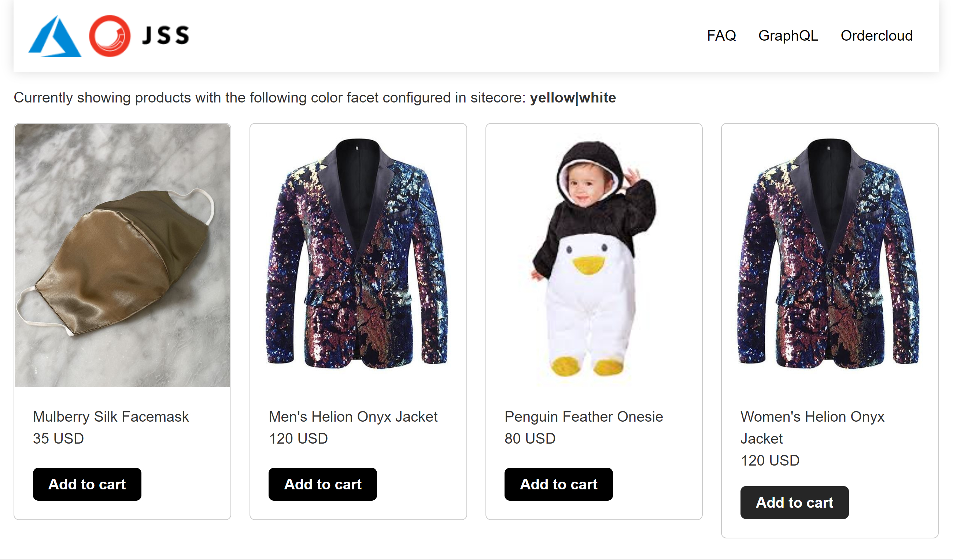
Task: Open the Mulberry Silk Facemask product image
Action: (122, 255)
